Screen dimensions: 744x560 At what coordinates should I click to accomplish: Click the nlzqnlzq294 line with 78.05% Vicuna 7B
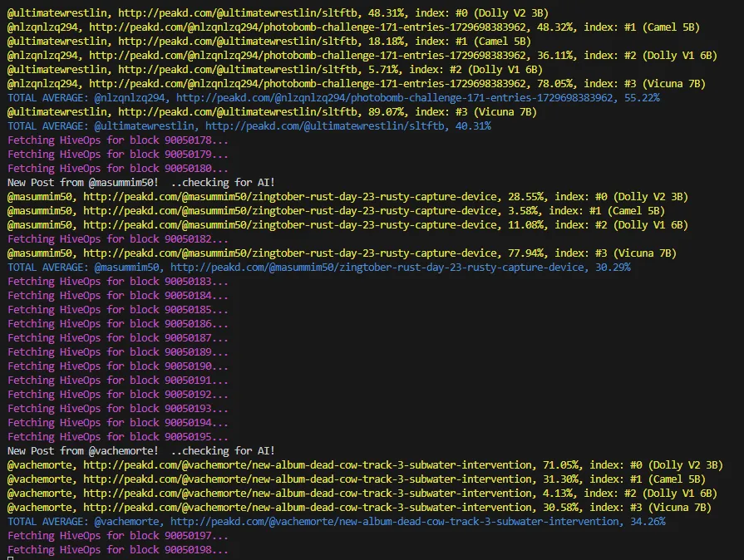[357, 84]
